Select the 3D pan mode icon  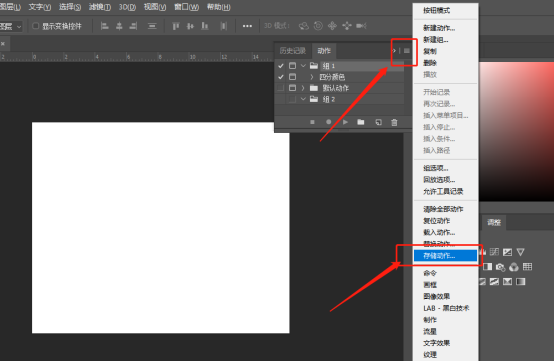point(332,26)
